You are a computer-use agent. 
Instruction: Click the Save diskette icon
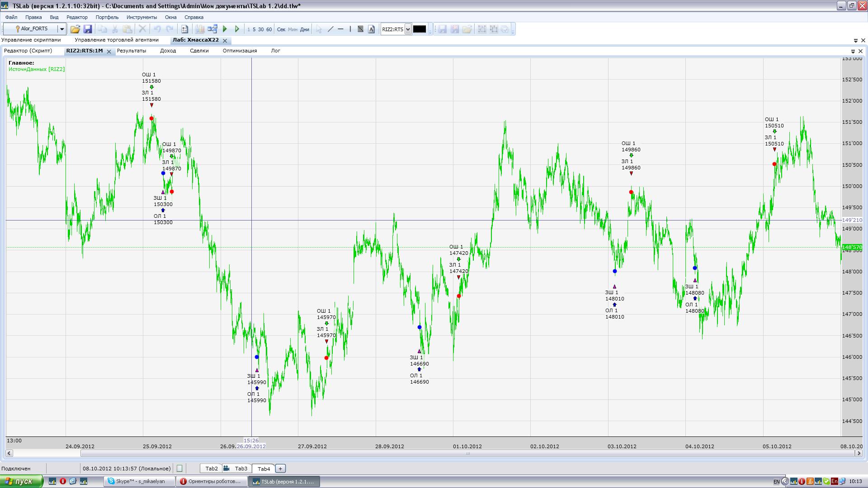pos(88,29)
